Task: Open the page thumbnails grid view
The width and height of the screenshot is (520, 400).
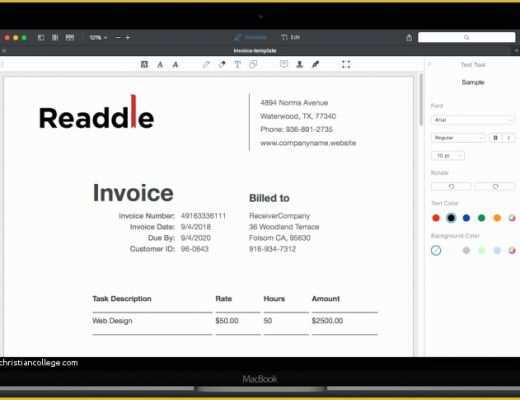Action: point(69,37)
